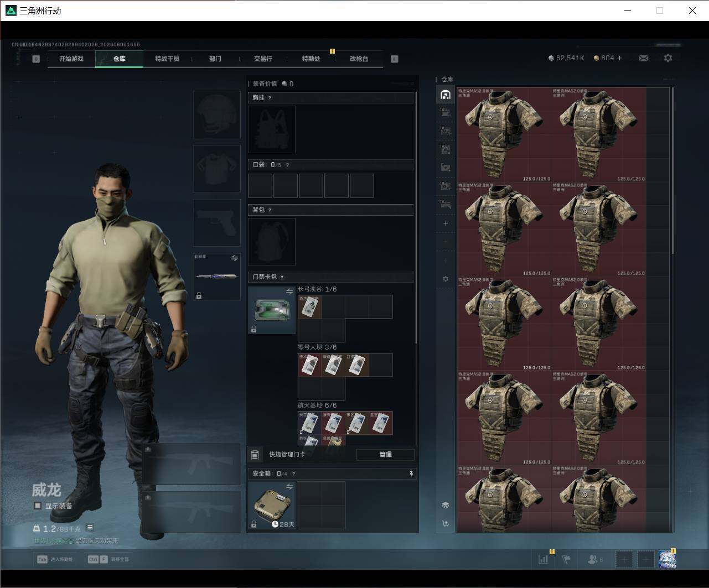Click the flag icon in bottom bar
The height and width of the screenshot is (588, 709).
[x=566, y=559]
